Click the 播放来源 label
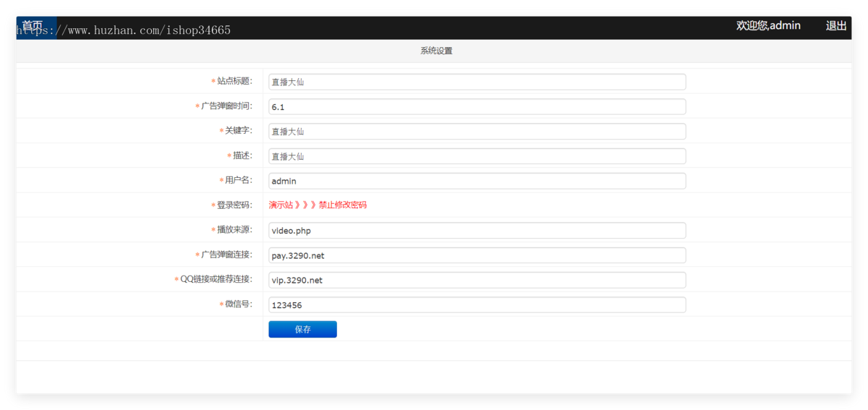This screenshot has width=868, height=410. click(x=232, y=230)
